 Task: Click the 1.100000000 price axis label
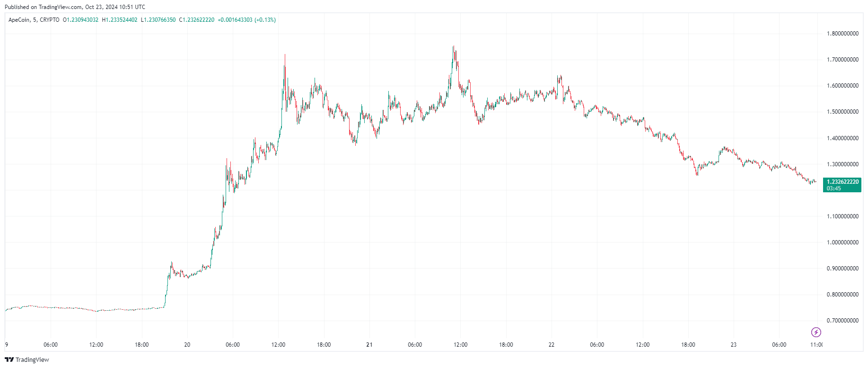tap(842, 216)
